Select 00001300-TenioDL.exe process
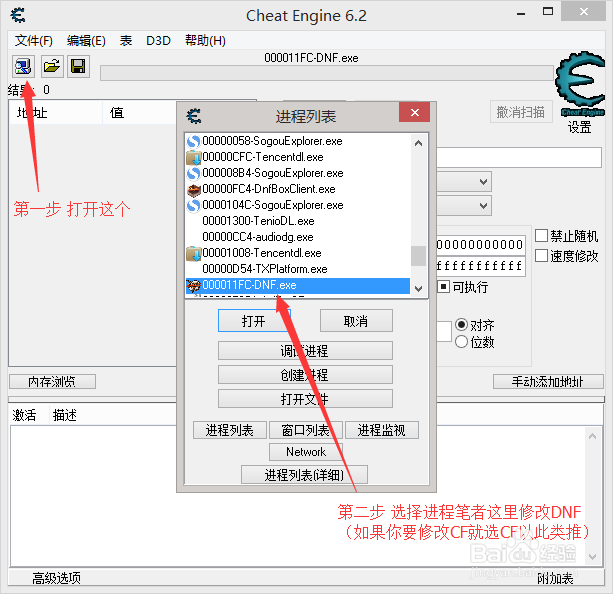Image resolution: width=613 pixels, height=594 pixels. point(298,221)
